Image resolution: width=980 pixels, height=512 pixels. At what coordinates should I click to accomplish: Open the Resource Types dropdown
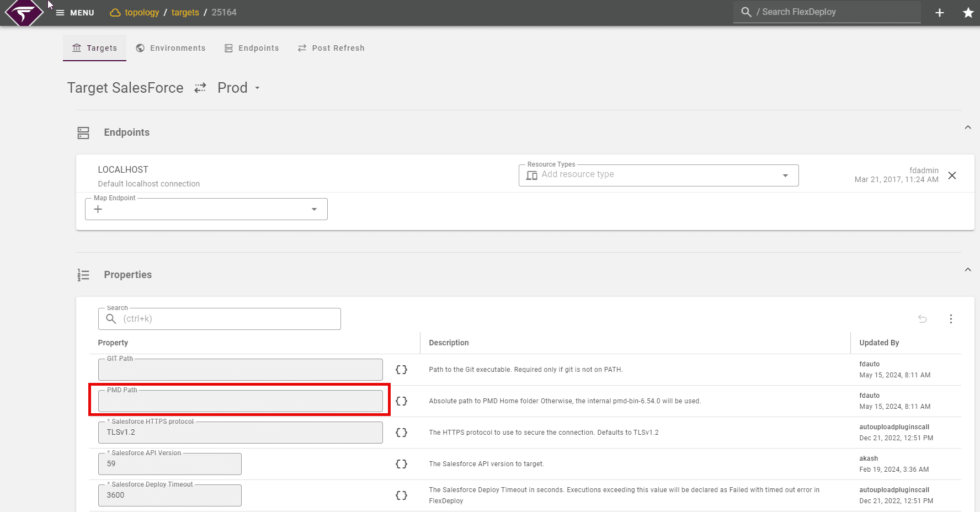659,175
